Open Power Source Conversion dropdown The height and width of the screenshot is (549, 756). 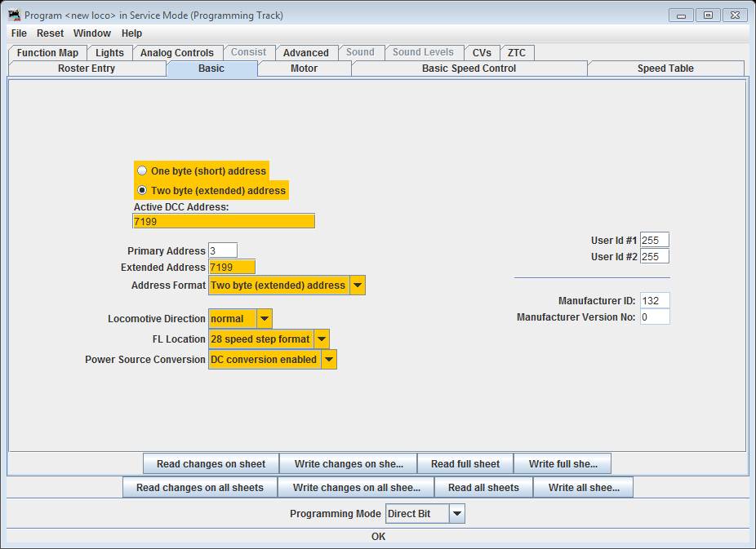328,360
